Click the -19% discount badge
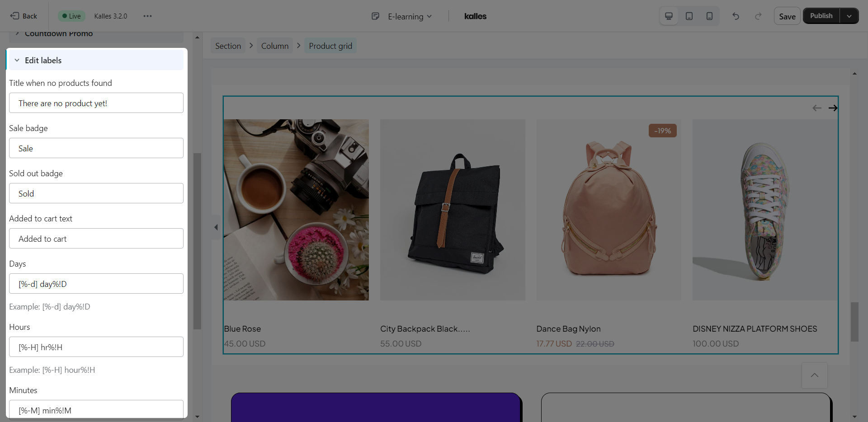 (662, 131)
